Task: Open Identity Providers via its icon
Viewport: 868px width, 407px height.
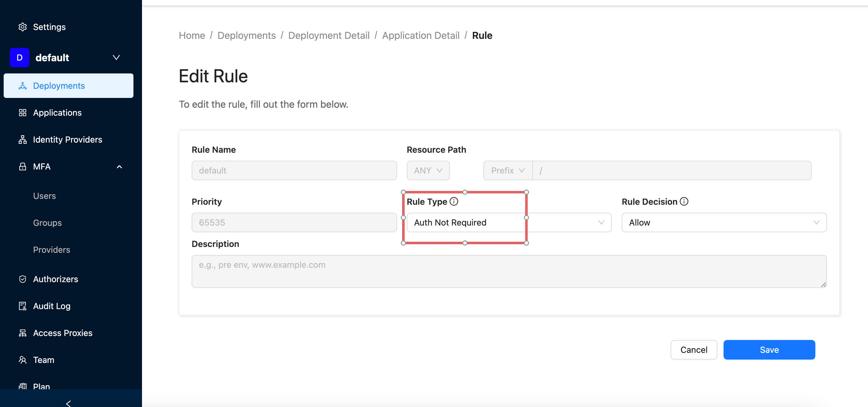Action: tap(23, 140)
